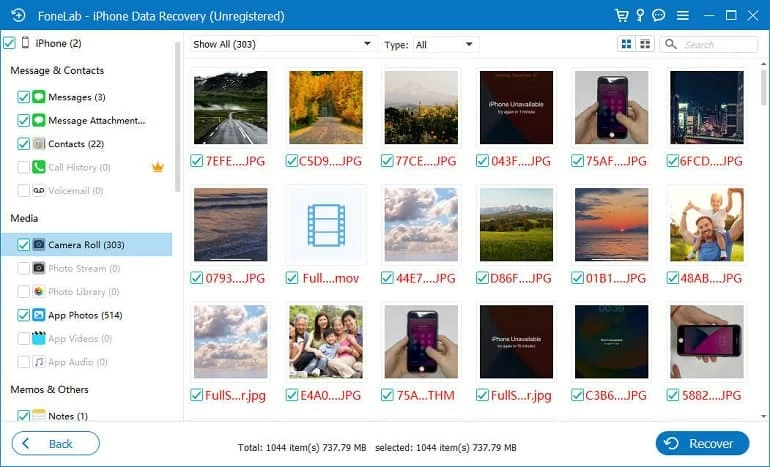Screen dimensions: 770x467
Task: Click the Notes category icon
Action: point(39,415)
